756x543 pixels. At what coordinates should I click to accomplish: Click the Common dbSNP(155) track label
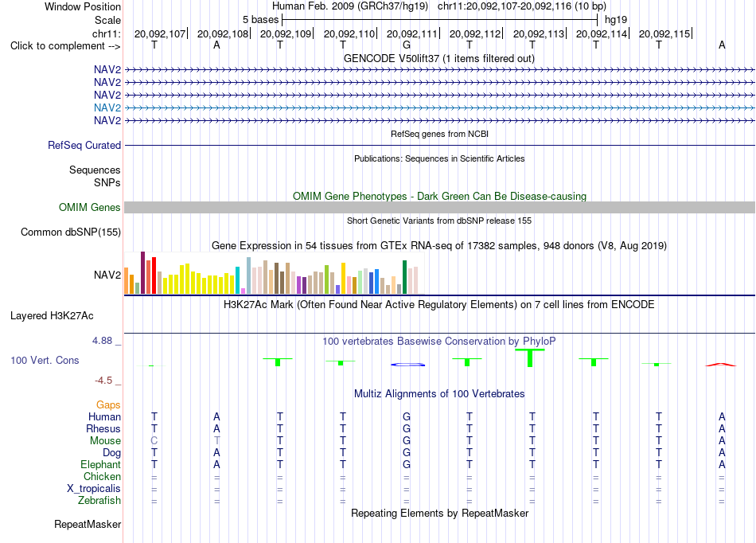(70, 232)
